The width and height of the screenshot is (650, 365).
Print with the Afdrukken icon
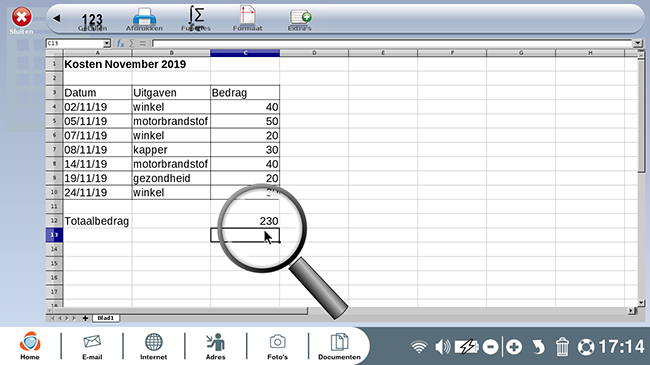click(144, 20)
